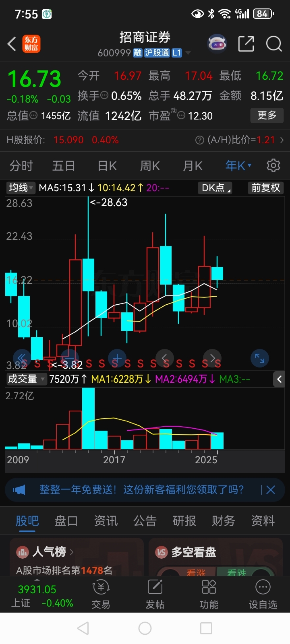Tap the 总值 info circle icon
The height and width of the screenshot is (644, 290).
point(34,116)
